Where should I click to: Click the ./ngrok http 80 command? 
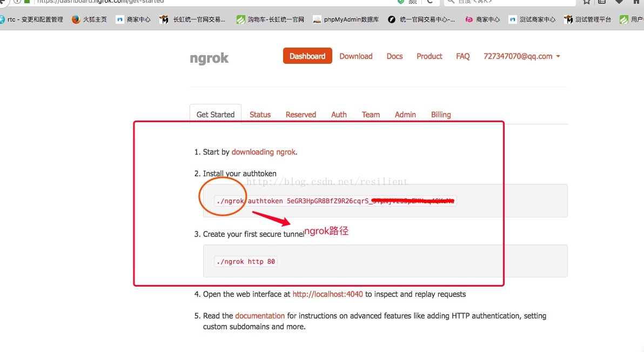pyautogui.click(x=246, y=262)
